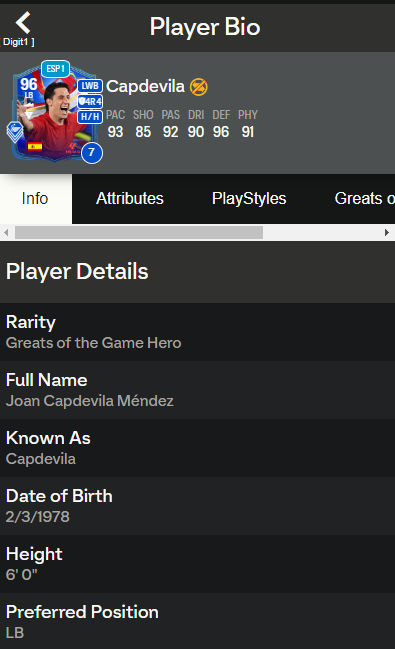Viewport: 395px width, 649px height.
Task: Go back with the arrow icon
Action: pos(23,22)
